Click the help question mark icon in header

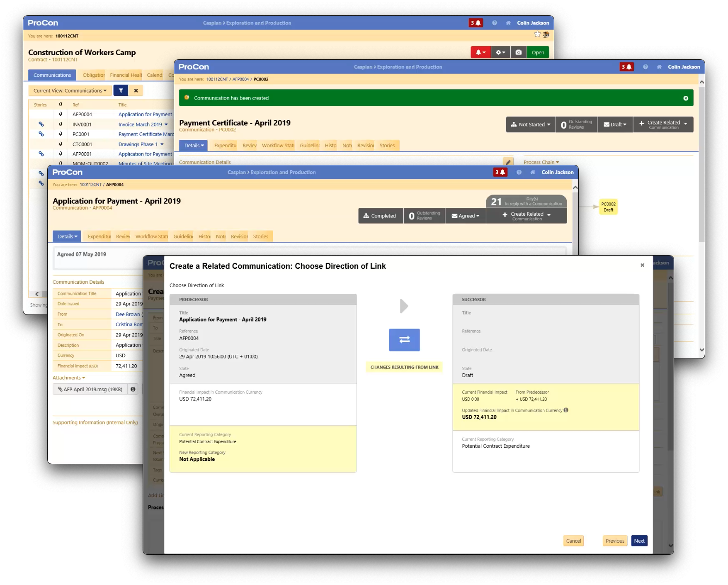[x=494, y=23]
